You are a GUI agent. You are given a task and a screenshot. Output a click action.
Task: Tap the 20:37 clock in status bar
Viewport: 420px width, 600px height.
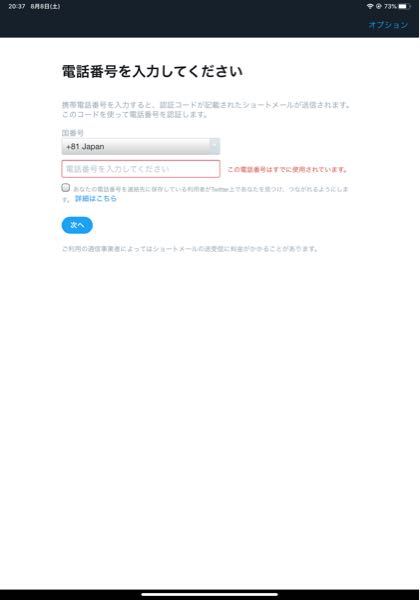click(16, 7)
